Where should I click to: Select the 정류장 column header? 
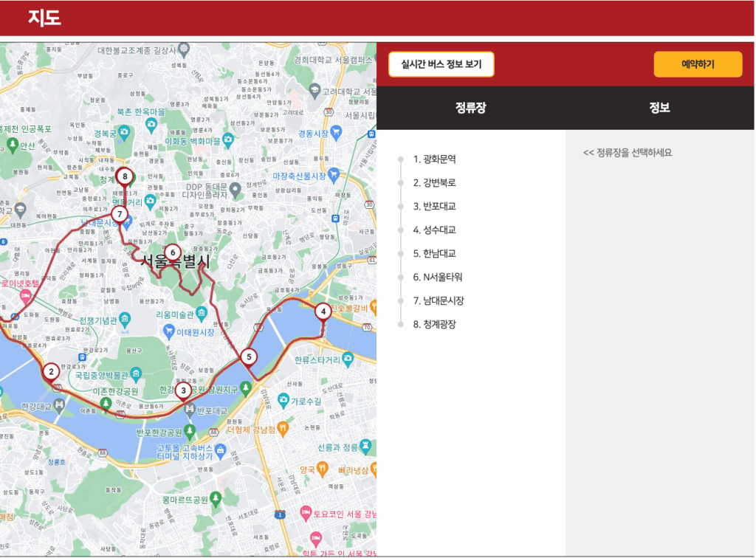point(471,108)
